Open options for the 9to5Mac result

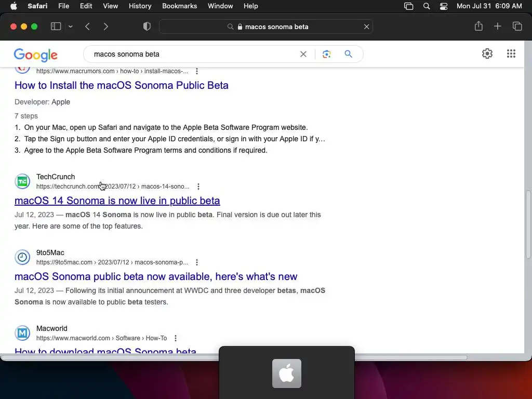tap(197, 262)
